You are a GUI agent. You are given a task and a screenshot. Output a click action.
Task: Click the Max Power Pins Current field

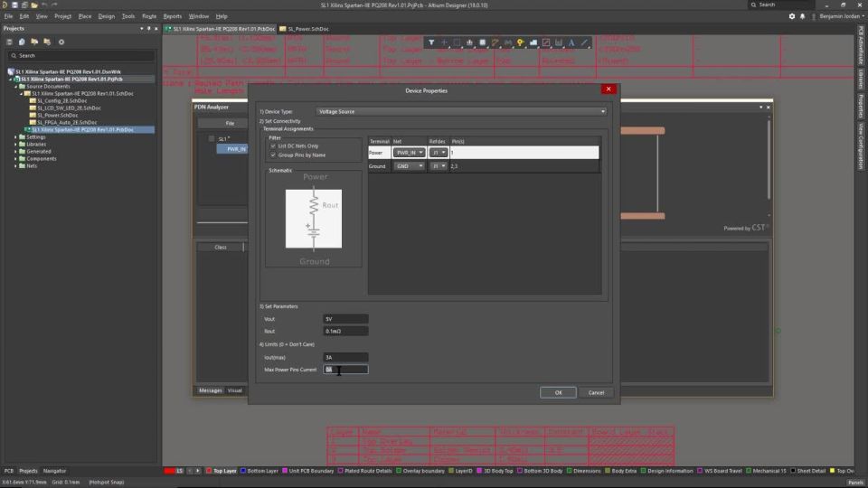345,370
